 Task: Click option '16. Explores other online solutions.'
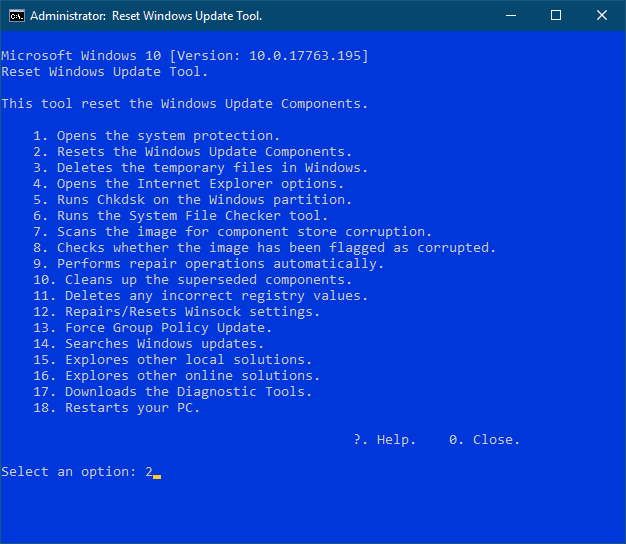click(176, 376)
